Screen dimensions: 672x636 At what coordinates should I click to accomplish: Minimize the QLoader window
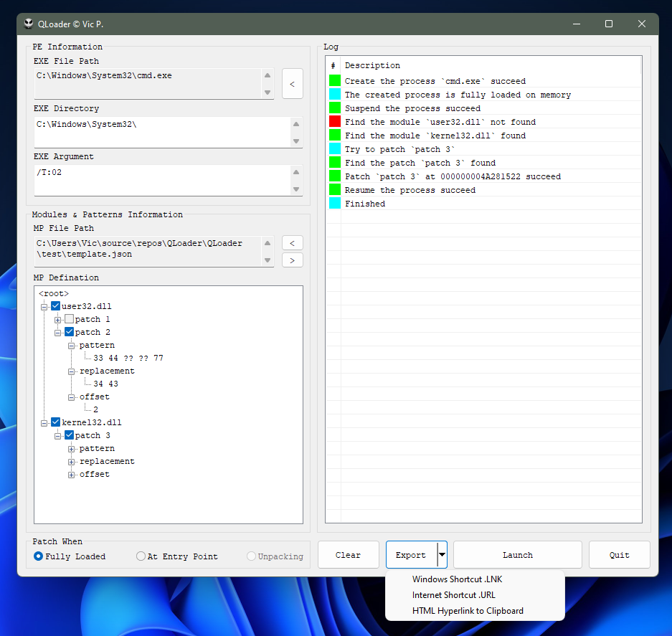577,24
